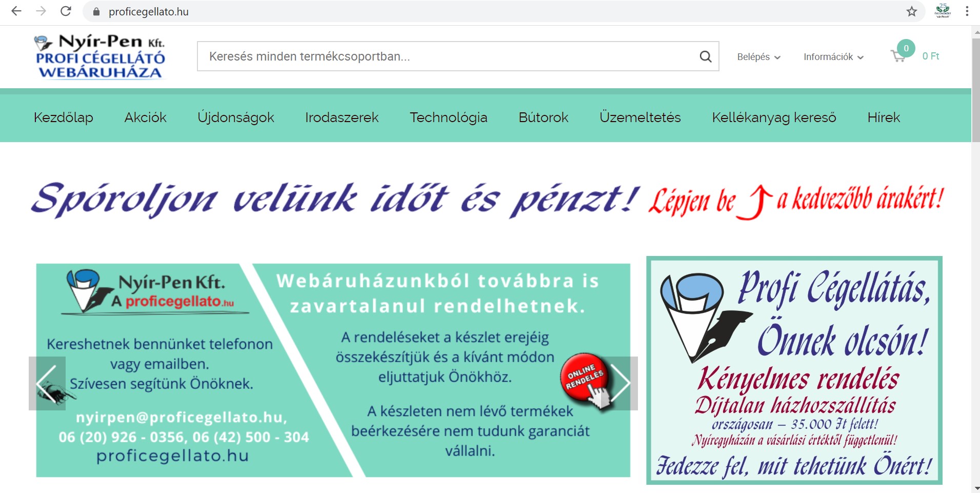Click the padlock site info icon

(96, 12)
